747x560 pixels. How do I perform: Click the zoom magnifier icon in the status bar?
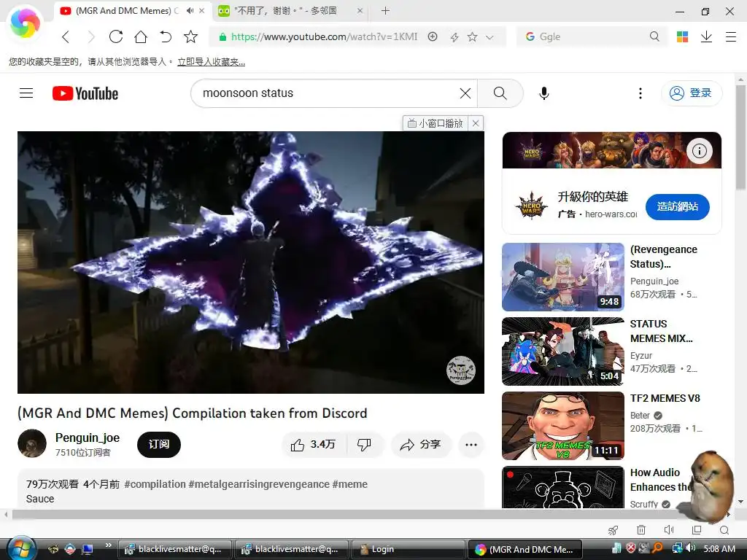coord(724,530)
